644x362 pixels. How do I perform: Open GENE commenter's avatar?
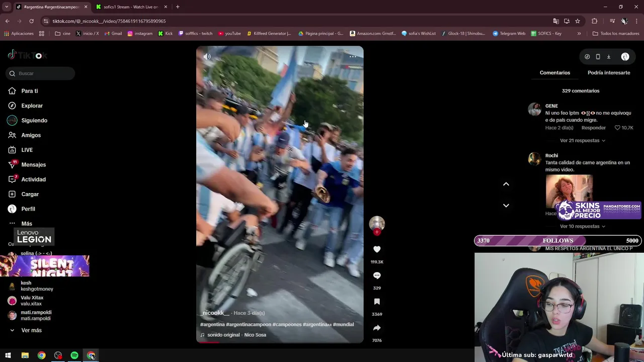[534, 109]
